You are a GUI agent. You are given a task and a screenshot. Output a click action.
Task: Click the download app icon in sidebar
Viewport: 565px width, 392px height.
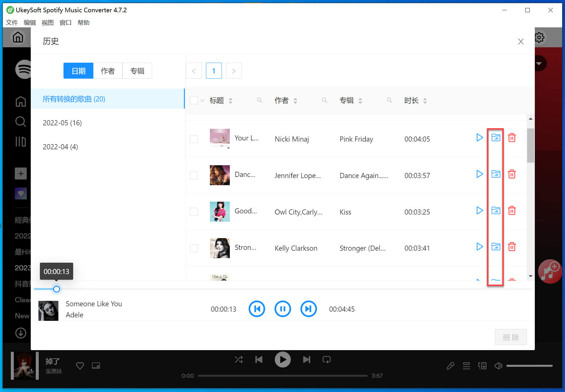point(21,333)
